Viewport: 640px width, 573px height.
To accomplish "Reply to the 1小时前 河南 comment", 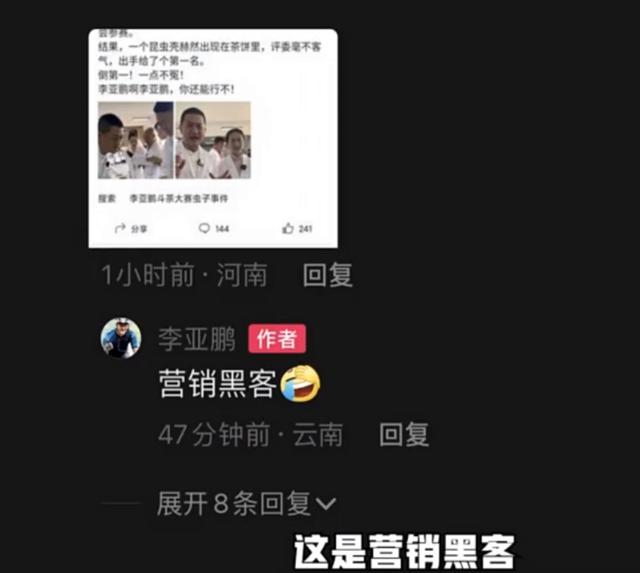I will (328, 275).
